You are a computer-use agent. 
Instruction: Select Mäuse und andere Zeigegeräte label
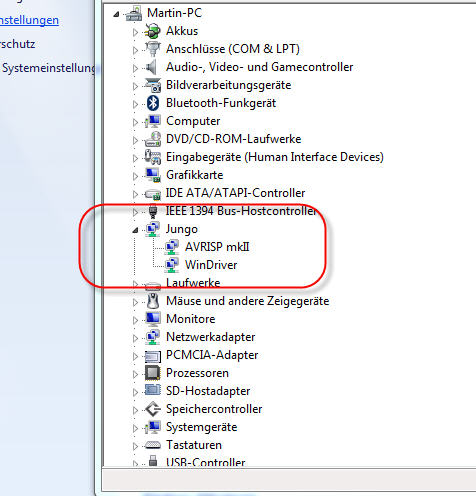point(248,301)
